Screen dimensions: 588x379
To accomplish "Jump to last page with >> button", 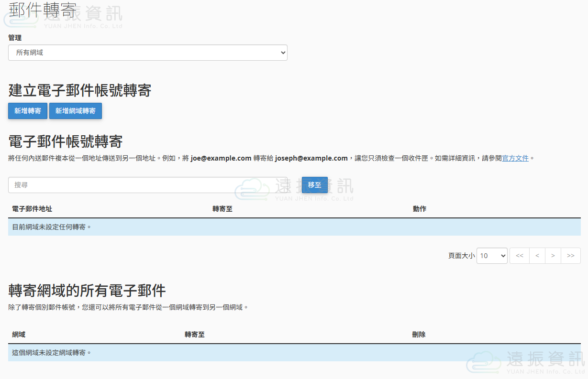I will tap(570, 256).
